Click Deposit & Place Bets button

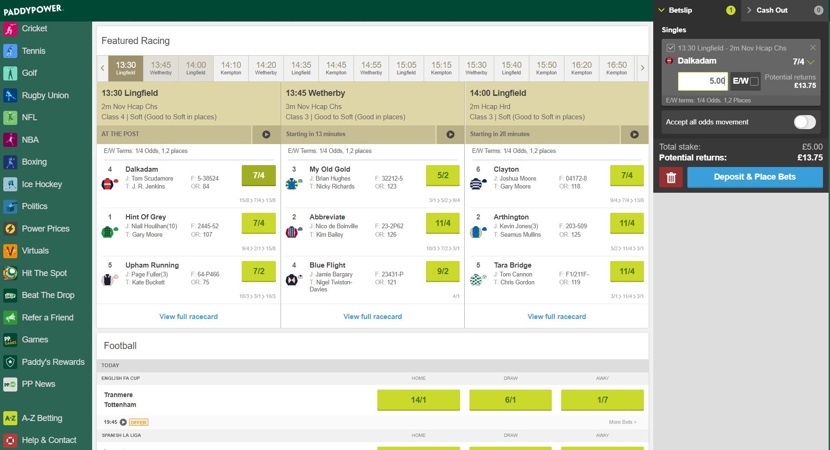point(755,177)
